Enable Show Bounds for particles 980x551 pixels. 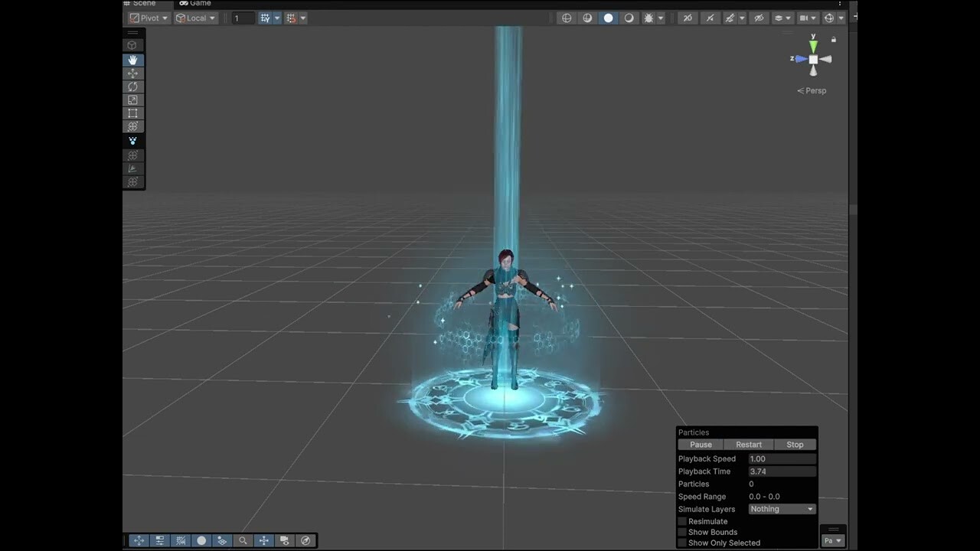tap(682, 532)
